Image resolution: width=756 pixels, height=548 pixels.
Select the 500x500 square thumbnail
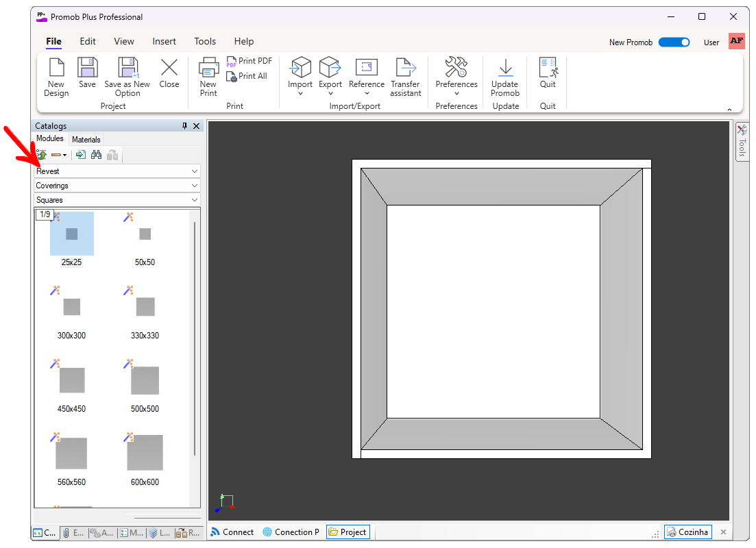click(145, 386)
